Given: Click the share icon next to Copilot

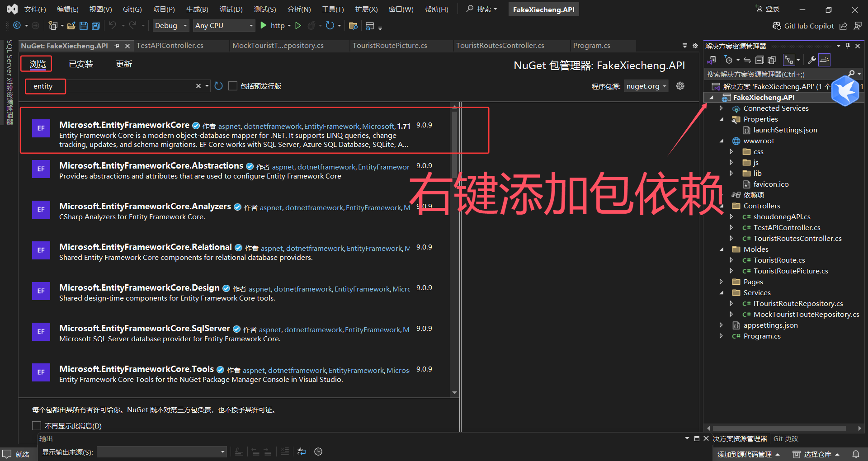Looking at the screenshot, I should 843,26.
